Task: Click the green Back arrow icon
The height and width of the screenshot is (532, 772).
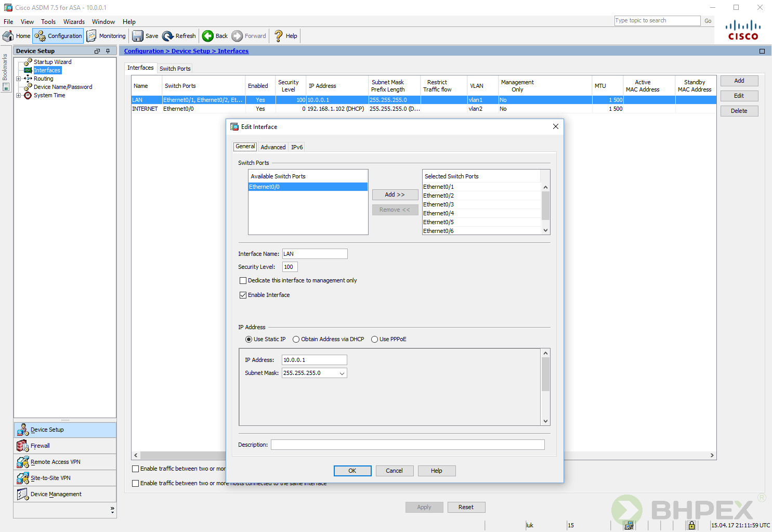Action: 208,36
